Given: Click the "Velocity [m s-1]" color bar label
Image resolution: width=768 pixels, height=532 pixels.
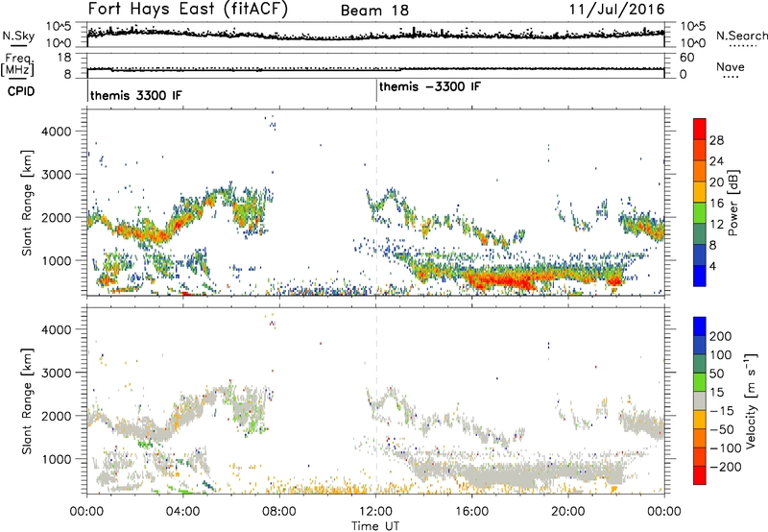Looking at the screenshot, I should point(751,400).
